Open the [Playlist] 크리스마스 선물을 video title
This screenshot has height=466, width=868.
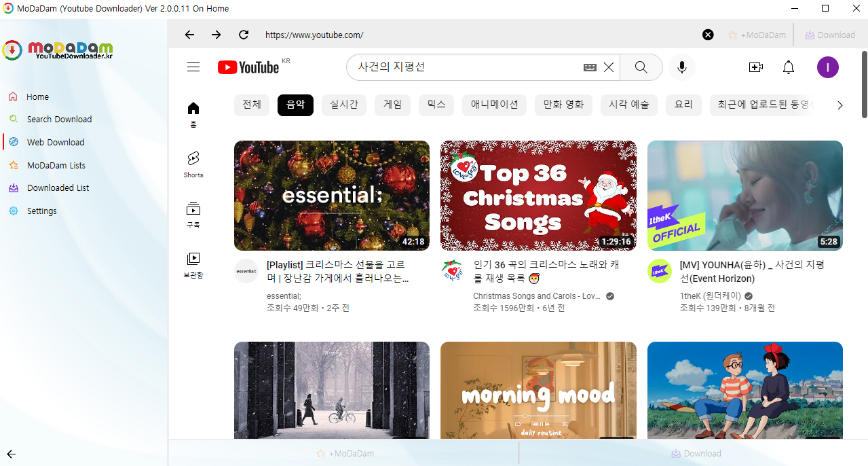pyautogui.click(x=339, y=271)
